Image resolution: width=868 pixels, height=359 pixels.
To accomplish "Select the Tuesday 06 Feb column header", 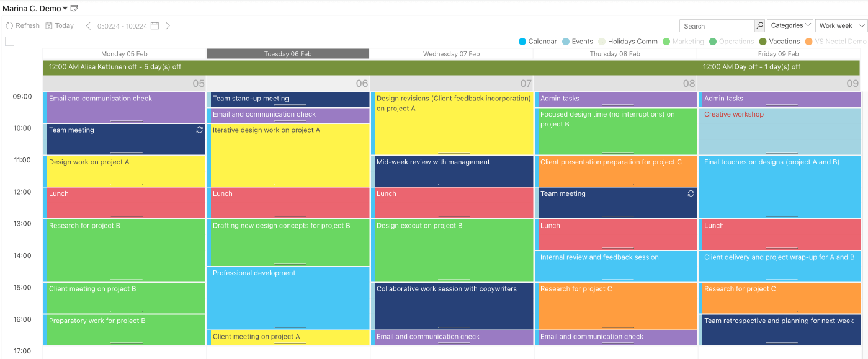I will pyautogui.click(x=288, y=53).
